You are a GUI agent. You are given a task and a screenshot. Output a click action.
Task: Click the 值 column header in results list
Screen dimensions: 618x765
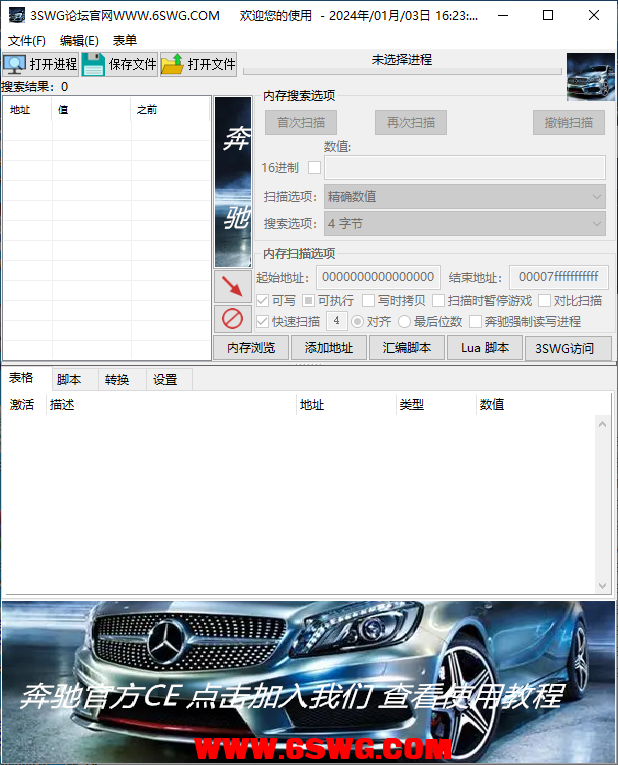coord(91,110)
